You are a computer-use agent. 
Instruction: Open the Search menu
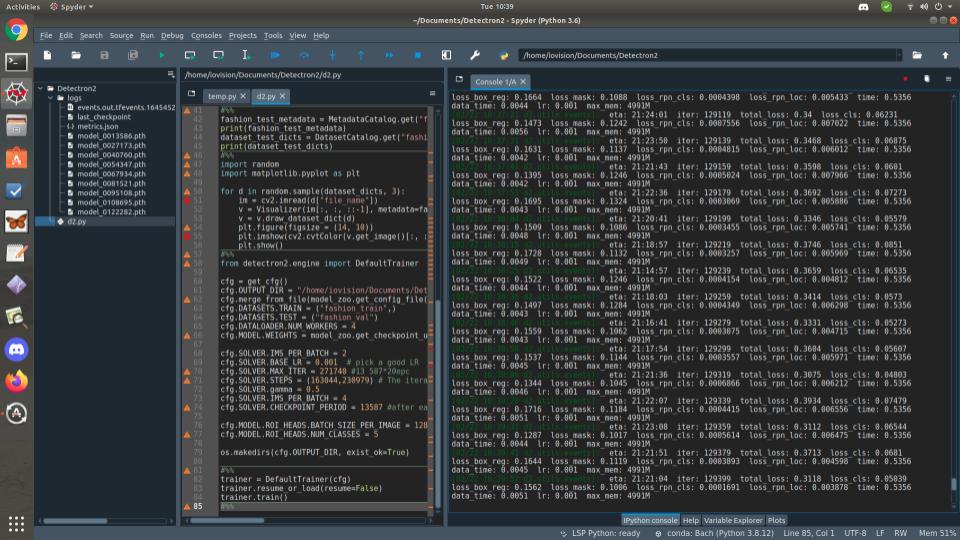pos(91,36)
